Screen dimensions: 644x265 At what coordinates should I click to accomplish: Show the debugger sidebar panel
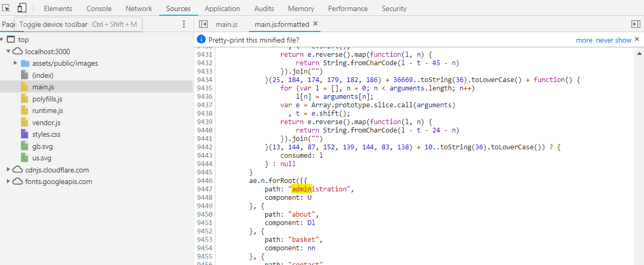[x=636, y=24]
